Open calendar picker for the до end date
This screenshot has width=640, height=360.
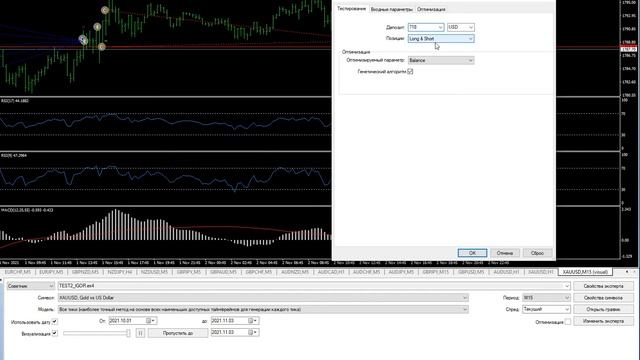tap(253, 321)
